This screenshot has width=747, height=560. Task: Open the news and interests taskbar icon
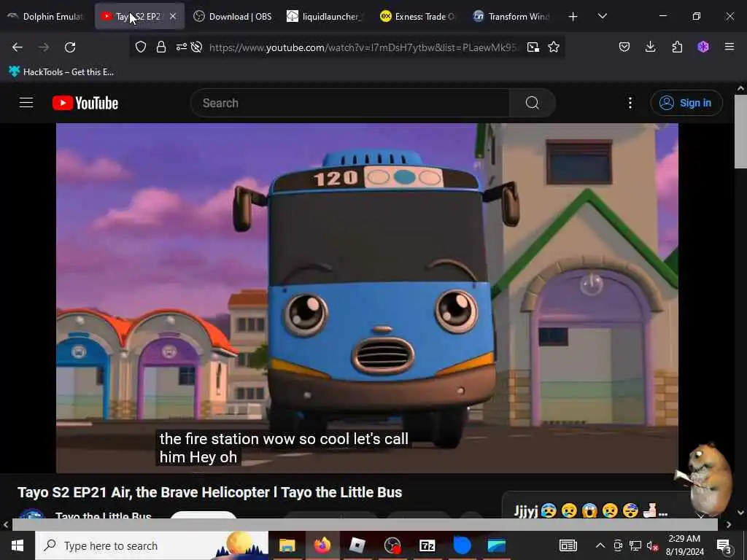[x=568, y=545]
